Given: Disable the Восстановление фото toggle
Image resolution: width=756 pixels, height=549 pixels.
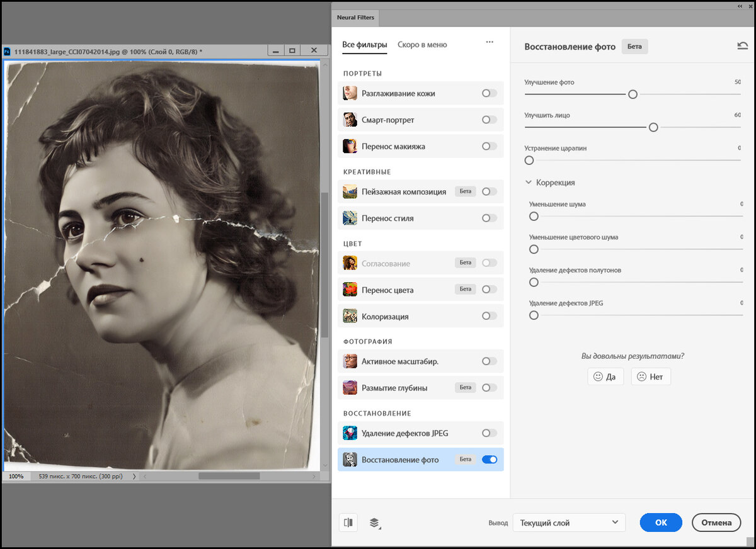Looking at the screenshot, I should [x=488, y=460].
